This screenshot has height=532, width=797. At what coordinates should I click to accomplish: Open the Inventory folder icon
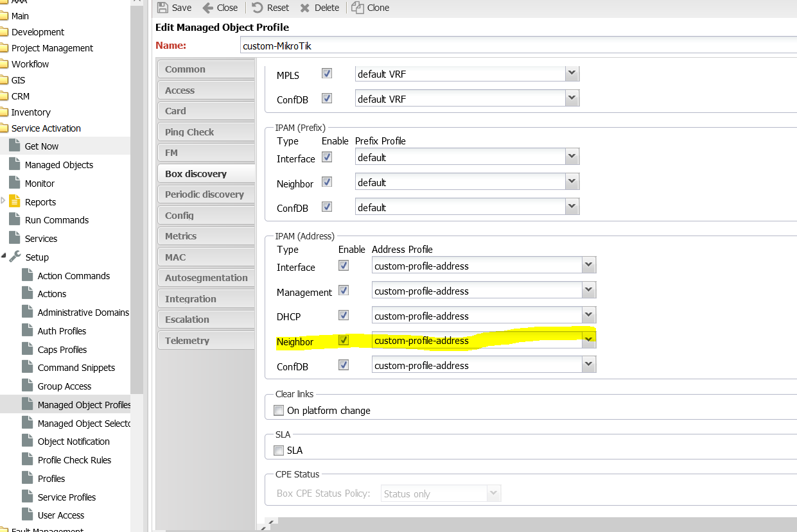pyautogui.click(x=4, y=112)
